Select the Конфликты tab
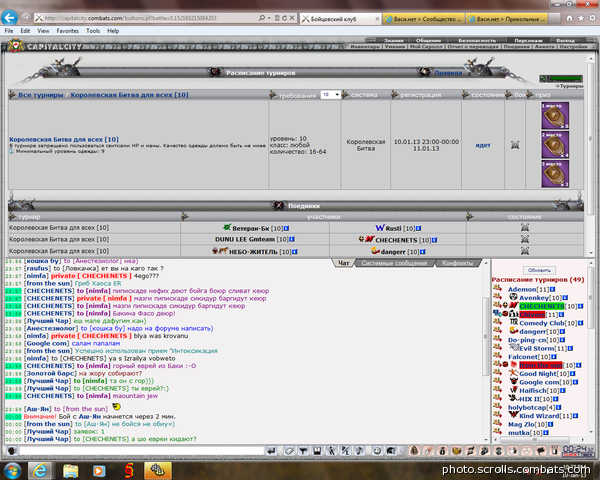This screenshot has width=600, height=480. [x=457, y=263]
